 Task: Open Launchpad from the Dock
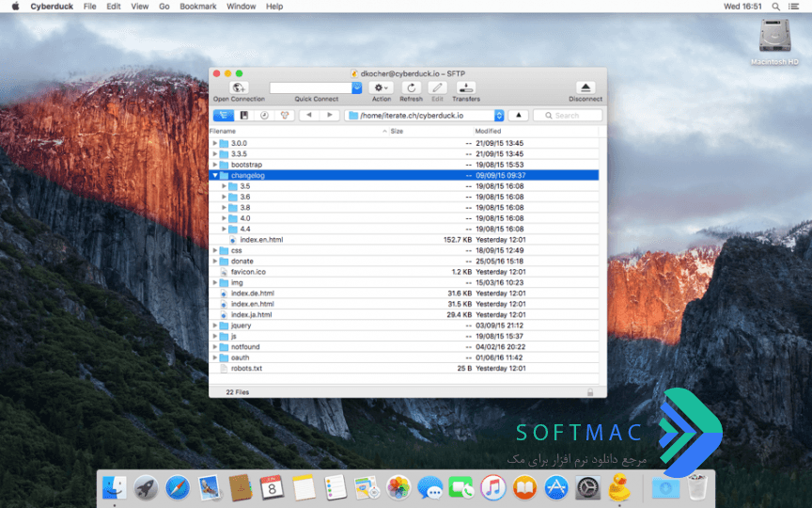[x=146, y=488]
